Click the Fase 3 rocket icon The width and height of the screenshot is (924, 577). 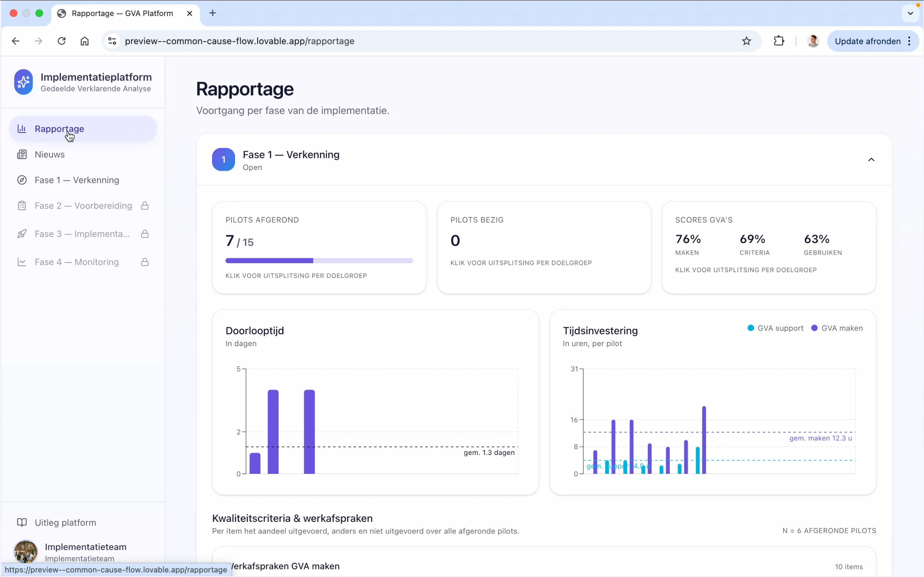click(x=22, y=234)
